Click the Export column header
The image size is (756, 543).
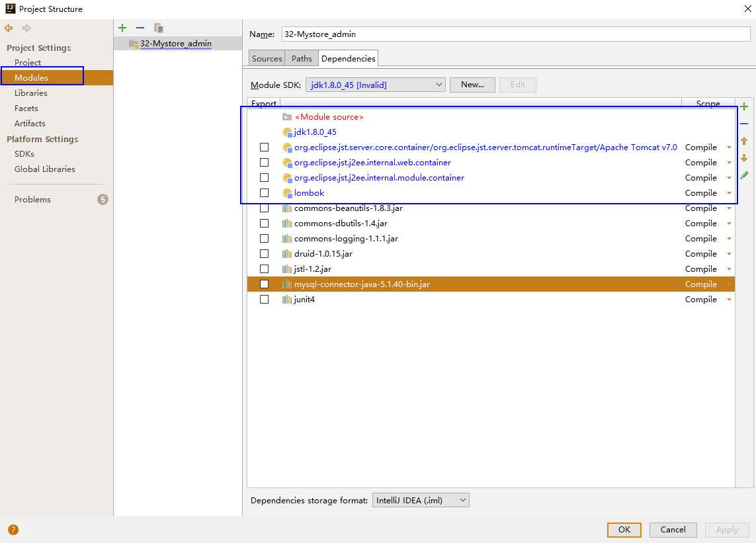point(264,103)
